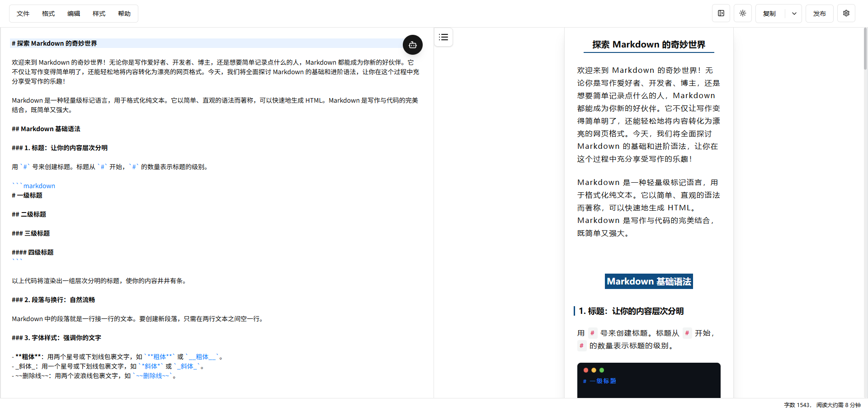Click editor text '以上代码将渲染出一组层次分明的标题'

(66, 281)
